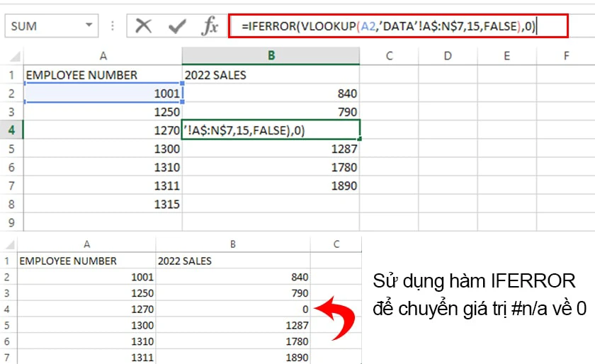Click cell A1 EMPLOYEE NUMBER in top sheet
Viewport: 595px width, 364px height.
(x=103, y=75)
